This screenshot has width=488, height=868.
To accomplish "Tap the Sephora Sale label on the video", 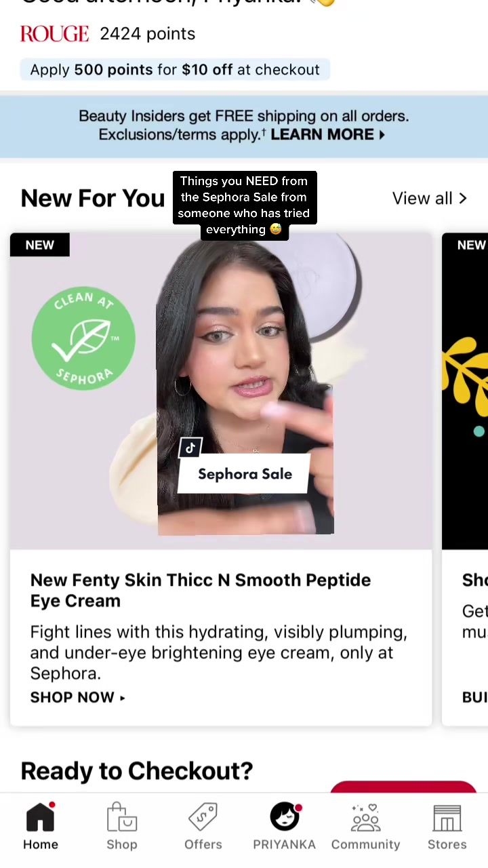I will (245, 474).
